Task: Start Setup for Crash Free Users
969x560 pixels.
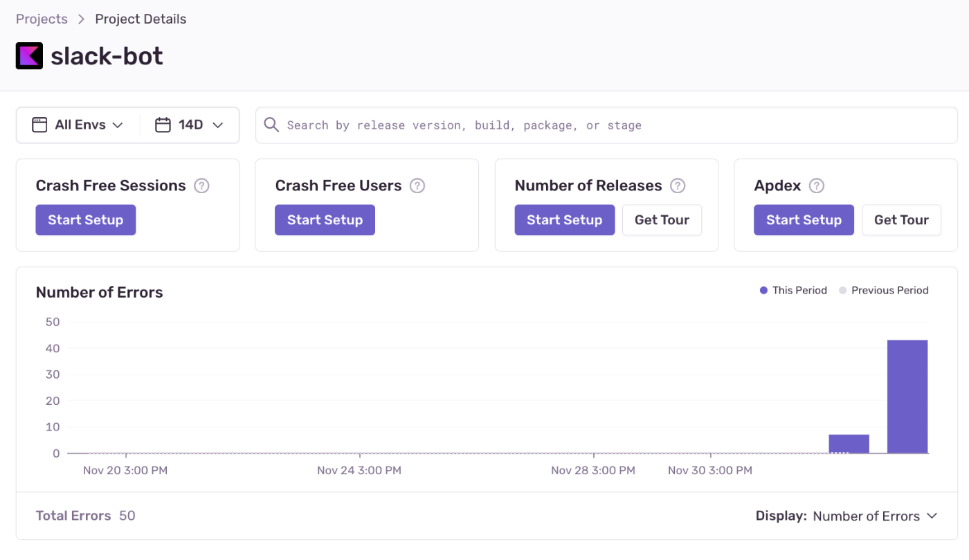Action: (x=325, y=220)
